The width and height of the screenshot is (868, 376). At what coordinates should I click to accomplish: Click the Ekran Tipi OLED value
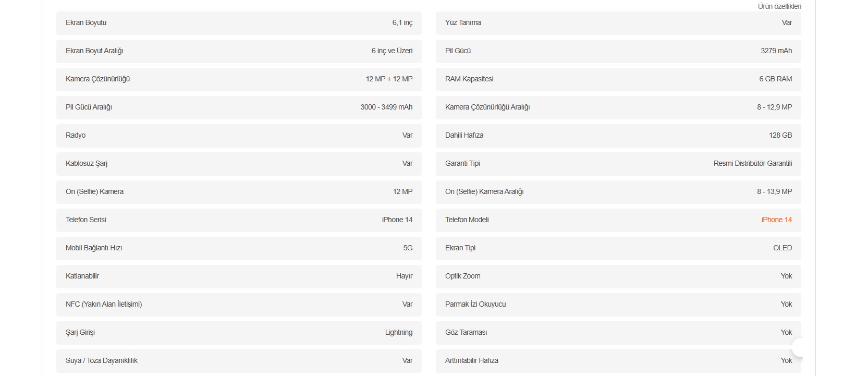tap(783, 248)
